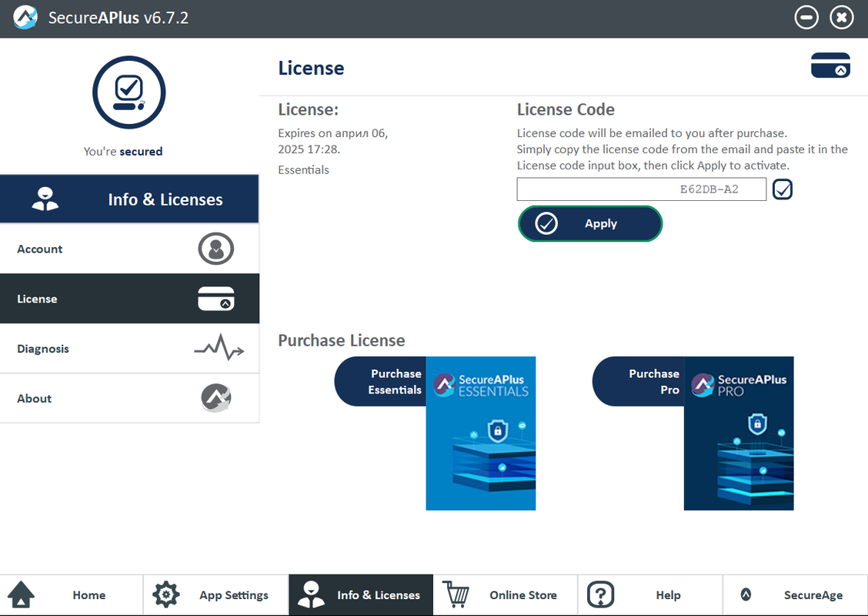Open the SecureAge tab

(796, 595)
